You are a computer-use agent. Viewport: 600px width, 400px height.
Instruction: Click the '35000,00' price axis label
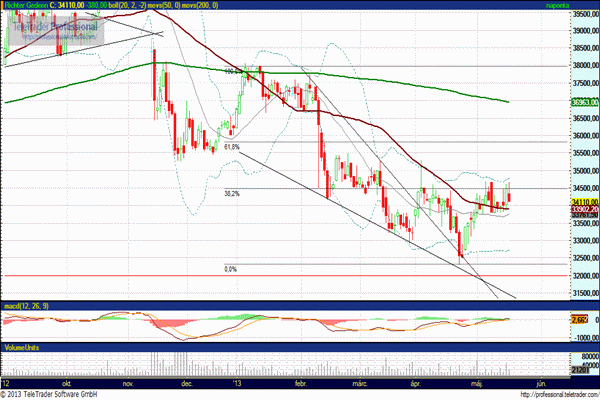coord(585,171)
